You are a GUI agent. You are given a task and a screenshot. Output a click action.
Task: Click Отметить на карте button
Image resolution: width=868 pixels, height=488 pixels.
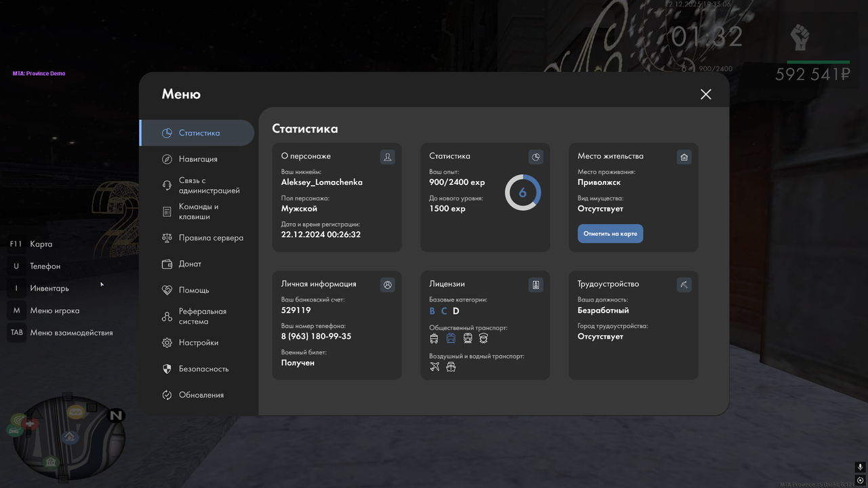pos(610,234)
